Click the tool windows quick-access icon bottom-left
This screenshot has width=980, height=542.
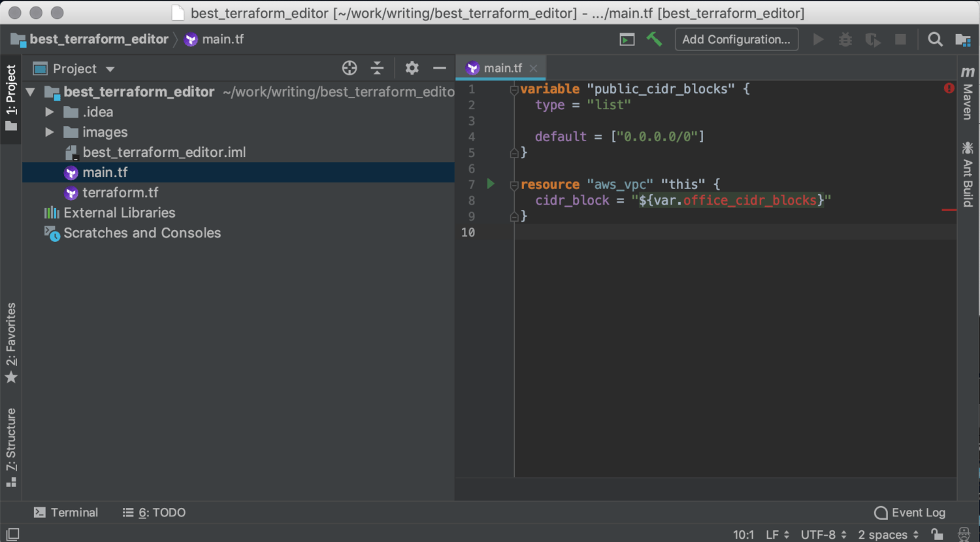tap(12, 534)
